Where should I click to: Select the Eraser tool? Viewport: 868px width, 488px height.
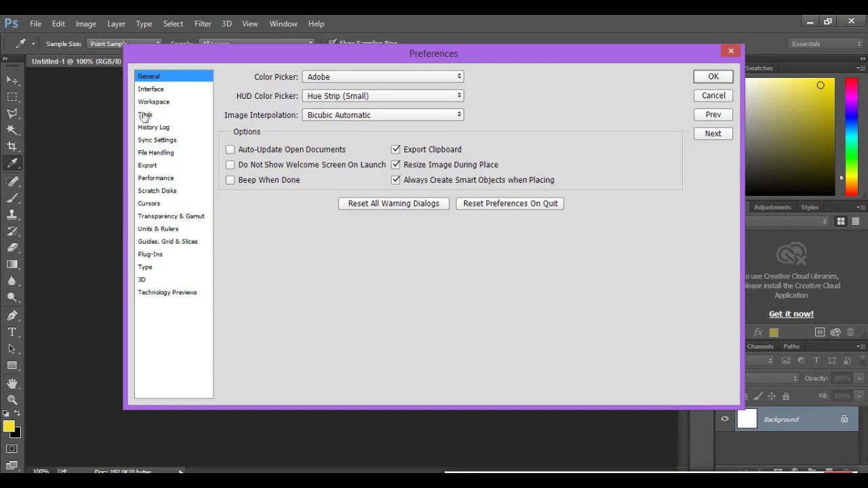tap(12, 248)
